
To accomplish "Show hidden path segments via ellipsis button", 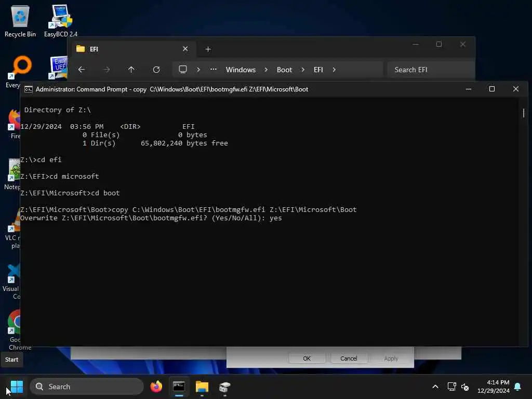I will pos(213,69).
